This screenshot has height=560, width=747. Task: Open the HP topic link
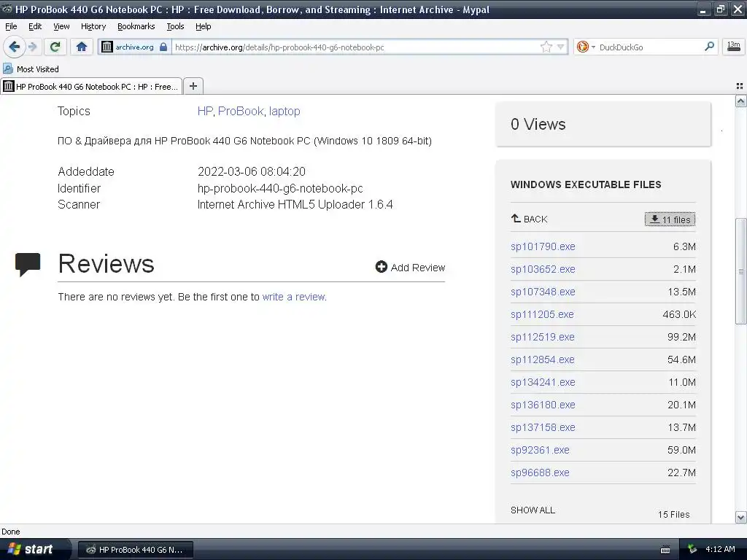(205, 111)
